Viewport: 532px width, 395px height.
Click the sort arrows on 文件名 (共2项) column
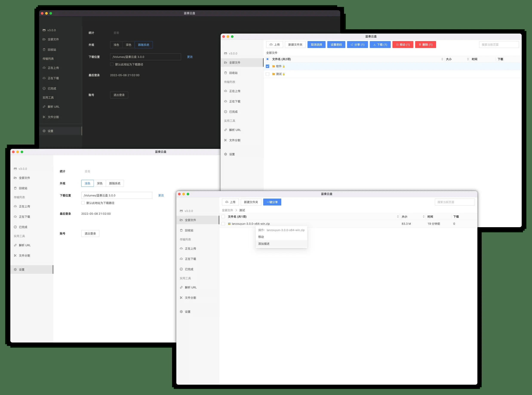pyautogui.click(x=442, y=59)
